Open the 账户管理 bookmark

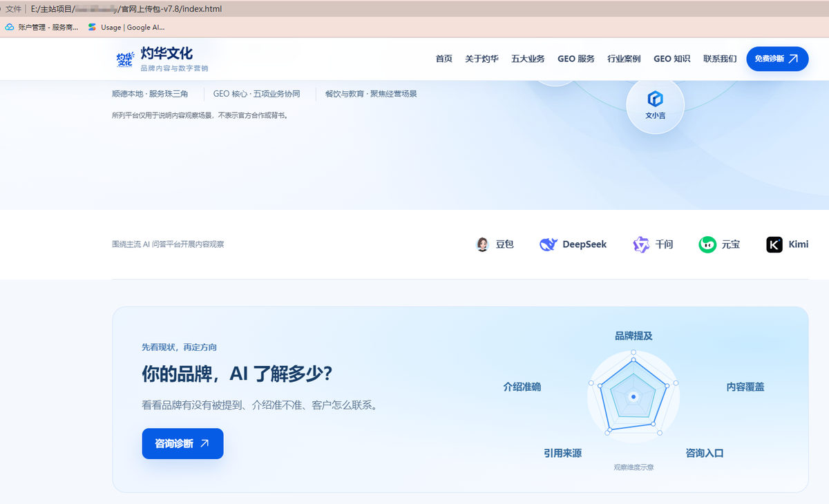pos(42,28)
